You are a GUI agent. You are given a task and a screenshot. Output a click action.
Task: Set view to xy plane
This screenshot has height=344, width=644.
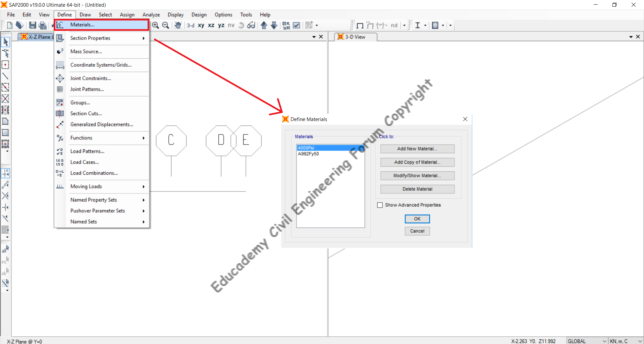pos(201,25)
